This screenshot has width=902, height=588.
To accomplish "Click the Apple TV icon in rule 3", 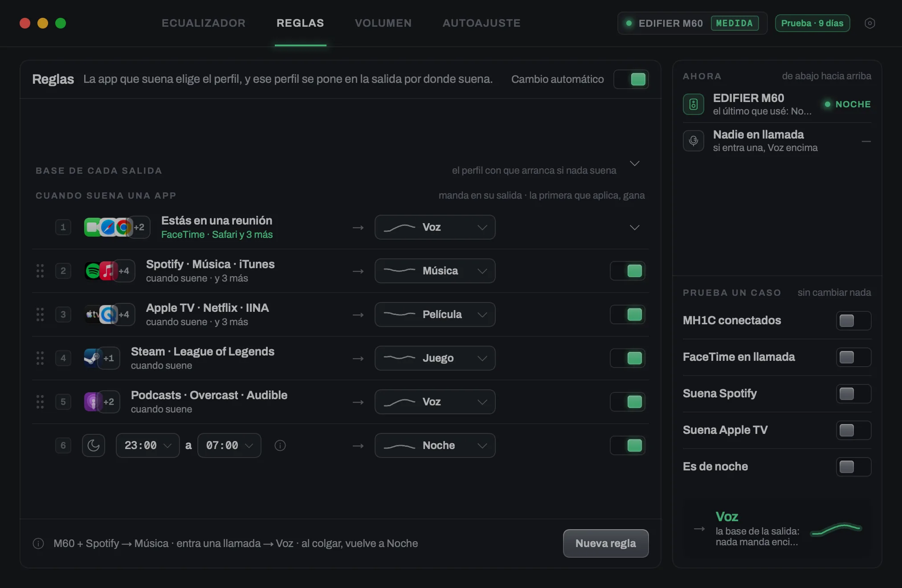I will tap(92, 314).
